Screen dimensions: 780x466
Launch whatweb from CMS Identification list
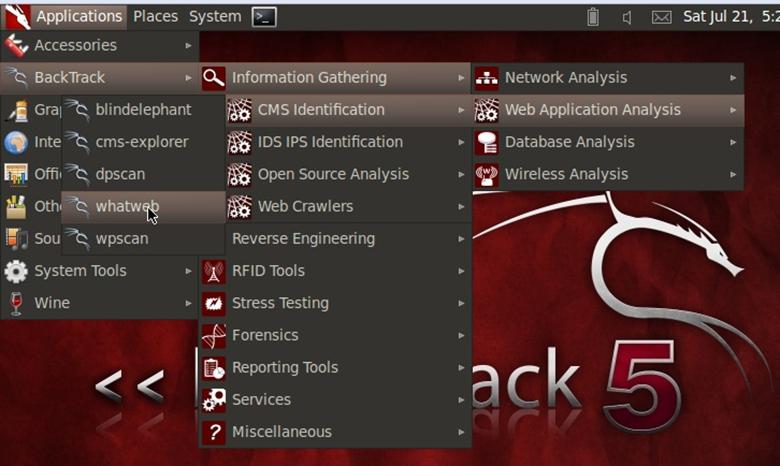(127, 207)
